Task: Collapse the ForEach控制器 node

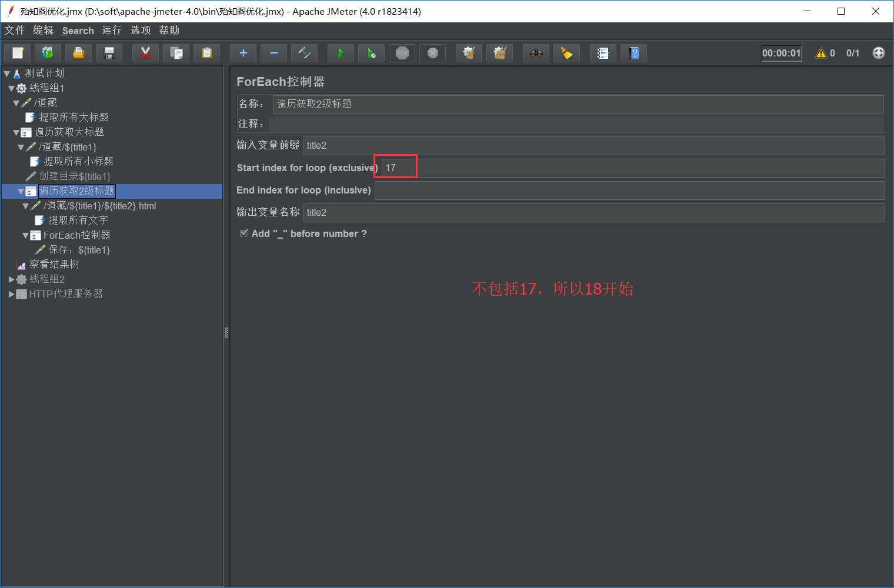Action: point(26,235)
